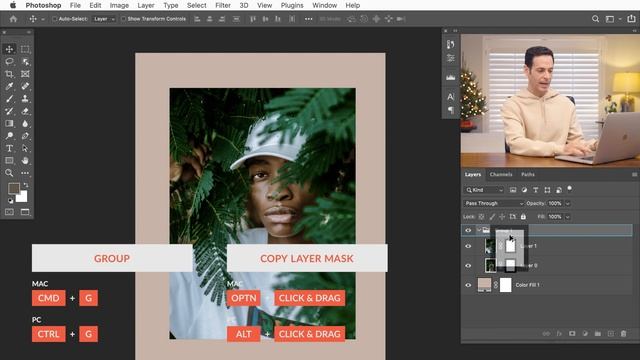The height and width of the screenshot is (360, 640).
Task: Click the Color Fill 1 color thumbnail
Action: [484, 285]
